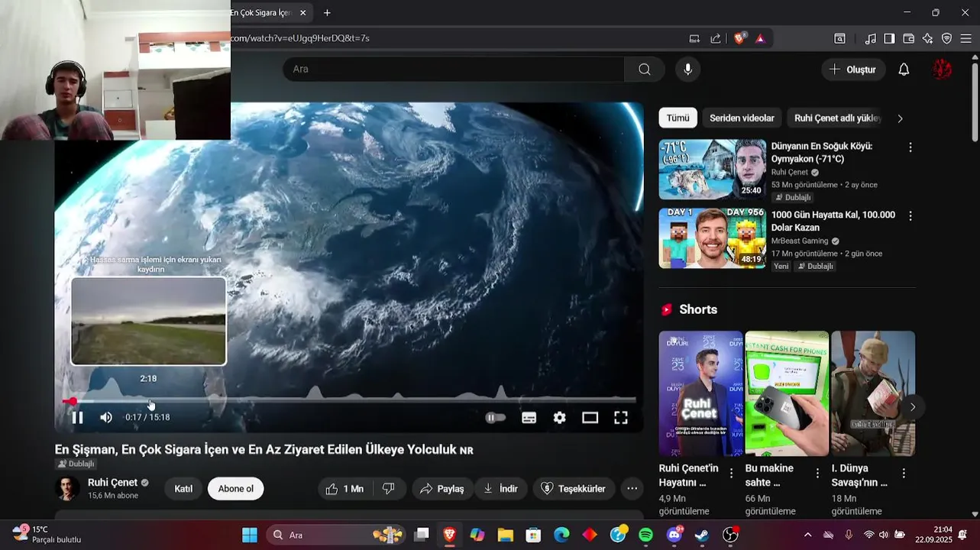Image resolution: width=980 pixels, height=550 pixels.
Task: Click the Katıl join button
Action: (183, 489)
